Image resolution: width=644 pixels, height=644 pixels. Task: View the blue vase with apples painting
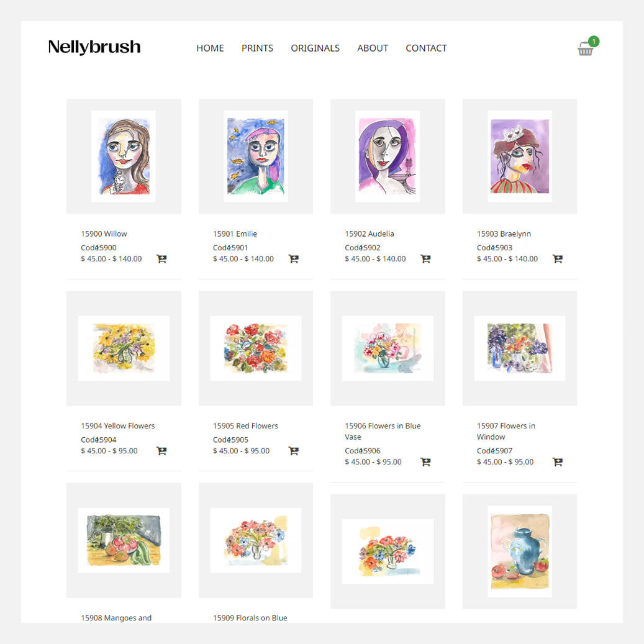point(520,551)
